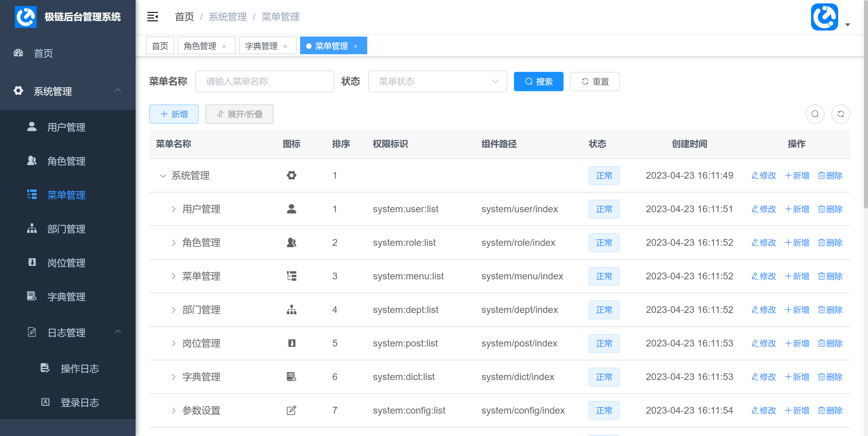Screen dimensions: 868x436
Task: Click the dashboard icon next to 首页 in sidebar
Action: [18, 53]
